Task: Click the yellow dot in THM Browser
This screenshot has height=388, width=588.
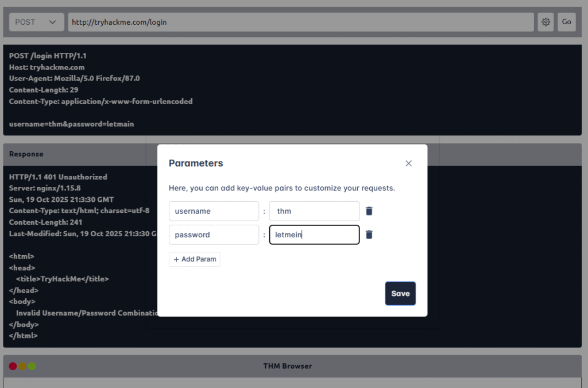Action: 22,366
